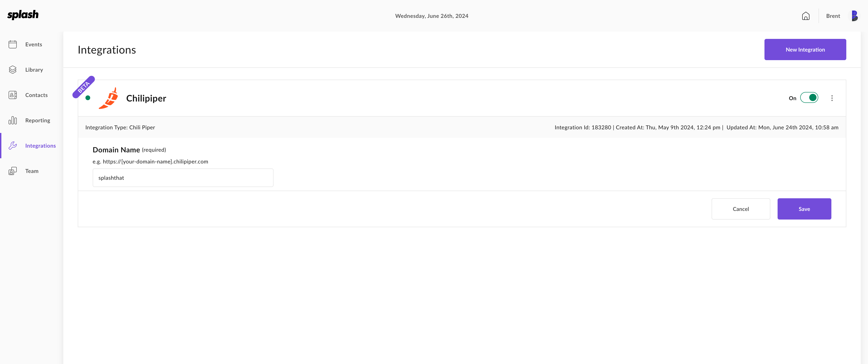
Task: Click the Events calendar icon
Action: [x=12, y=45]
